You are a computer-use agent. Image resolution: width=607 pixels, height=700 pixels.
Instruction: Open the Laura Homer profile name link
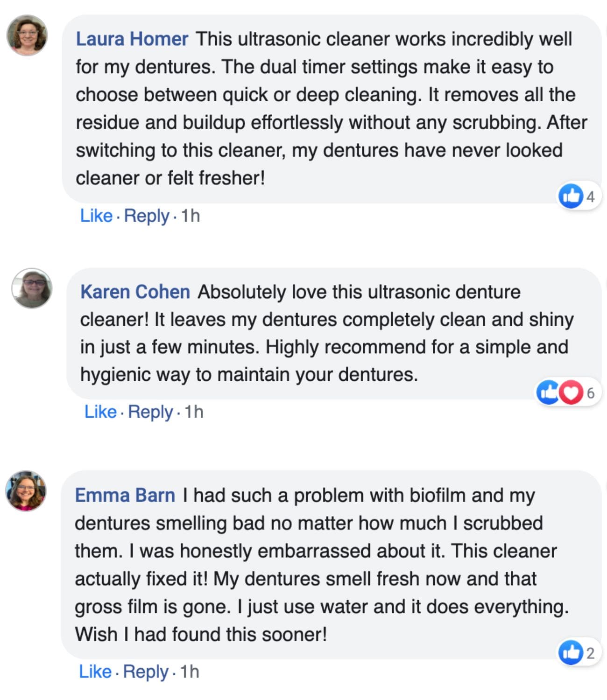tap(132, 39)
